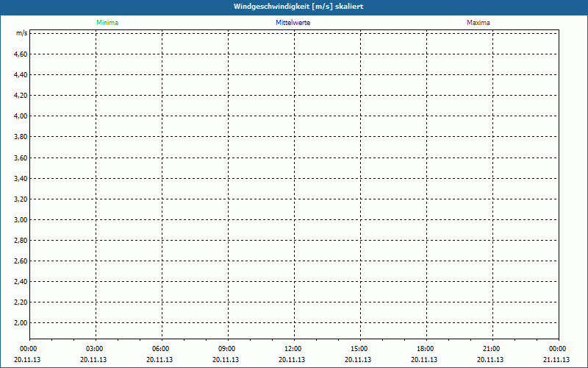Click the 21:00 time axis label
The height and width of the screenshot is (368, 588).
point(491,349)
